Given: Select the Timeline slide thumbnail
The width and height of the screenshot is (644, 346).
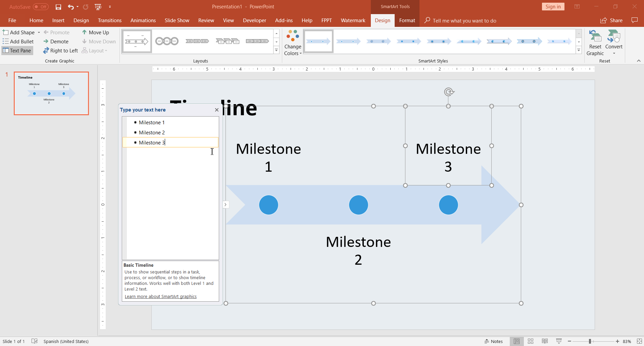Looking at the screenshot, I should pos(51,93).
